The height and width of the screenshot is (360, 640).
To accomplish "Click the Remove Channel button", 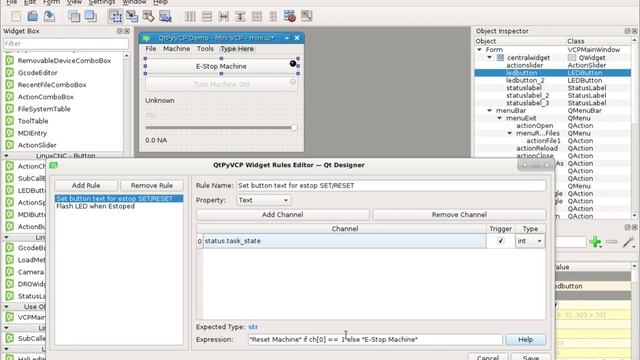I will point(459,215).
